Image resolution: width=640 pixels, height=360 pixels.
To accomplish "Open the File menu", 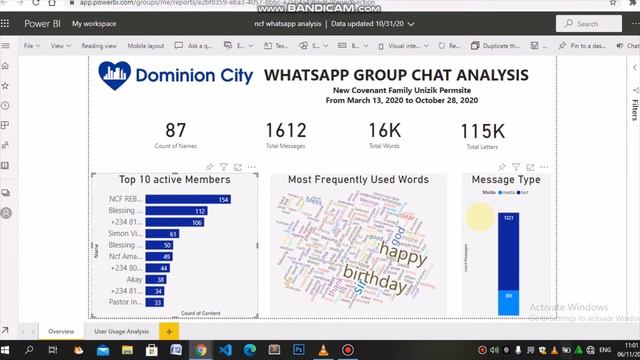I will [32, 46].
